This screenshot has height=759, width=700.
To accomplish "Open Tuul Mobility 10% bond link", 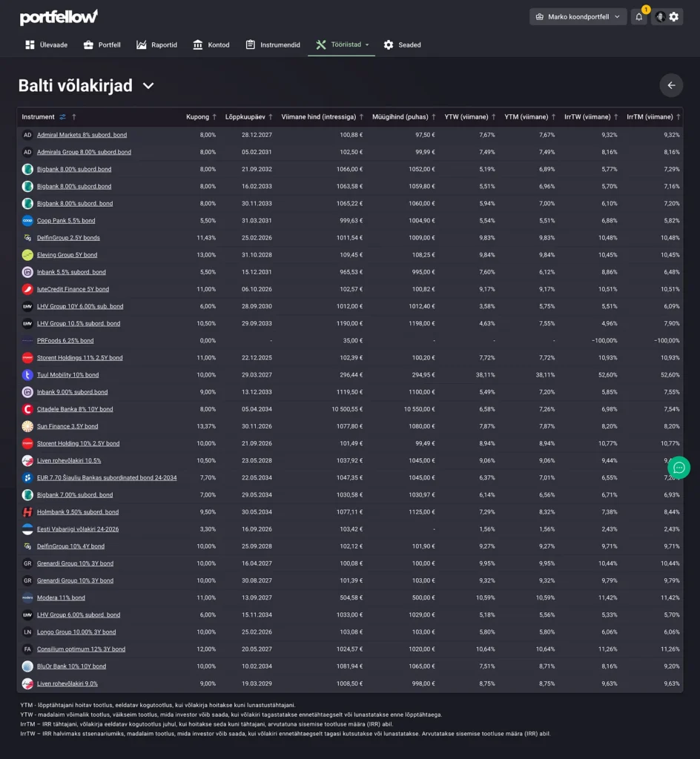I will 67,374.
